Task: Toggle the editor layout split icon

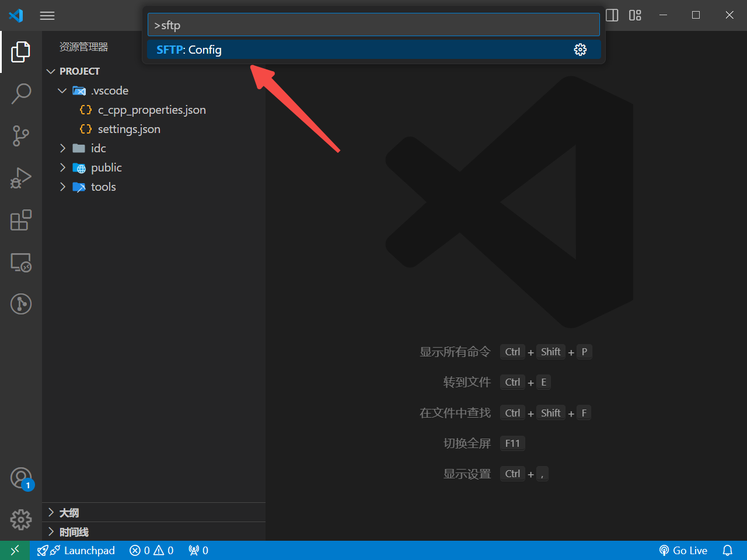Action: [x=612, y=15]
